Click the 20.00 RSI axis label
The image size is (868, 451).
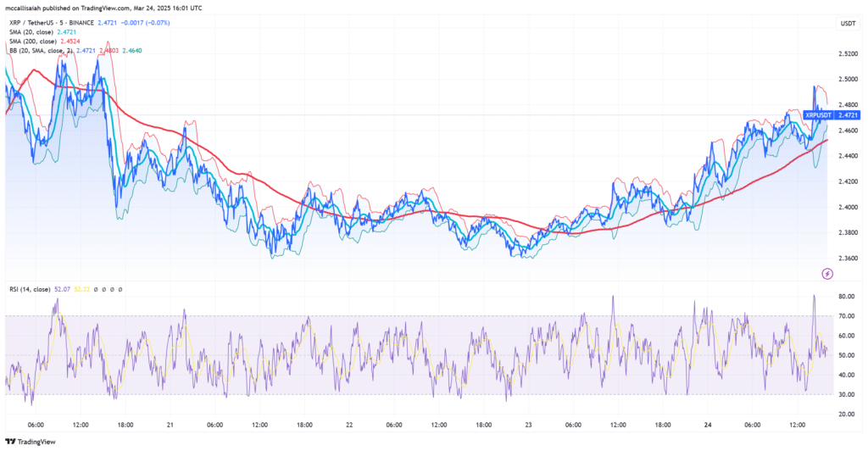click(x=846, y=414)
